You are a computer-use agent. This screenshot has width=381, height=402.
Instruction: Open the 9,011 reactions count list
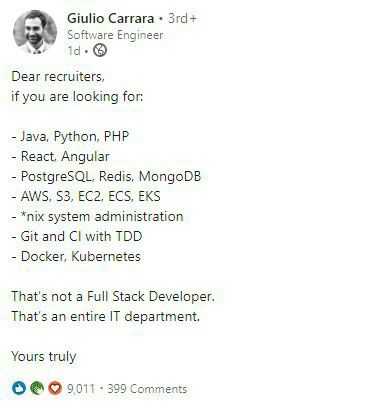tap(81, 389)
